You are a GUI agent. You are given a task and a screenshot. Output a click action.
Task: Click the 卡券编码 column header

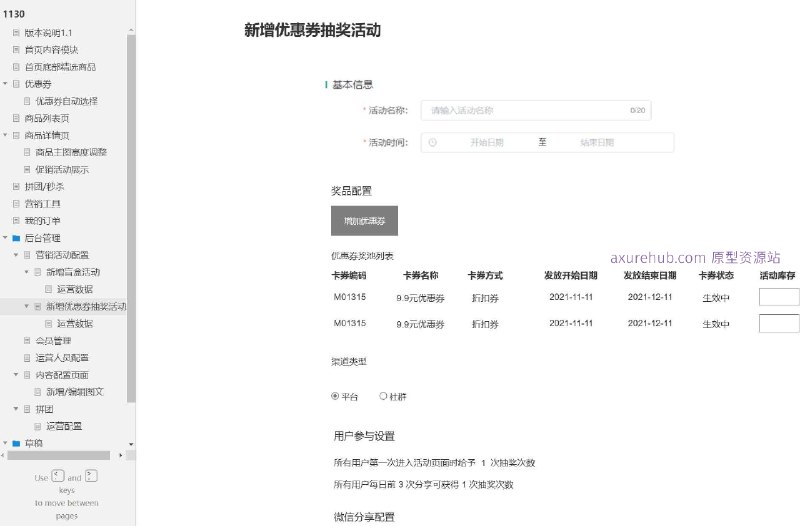pyautogui.click(x=349, y=275)
